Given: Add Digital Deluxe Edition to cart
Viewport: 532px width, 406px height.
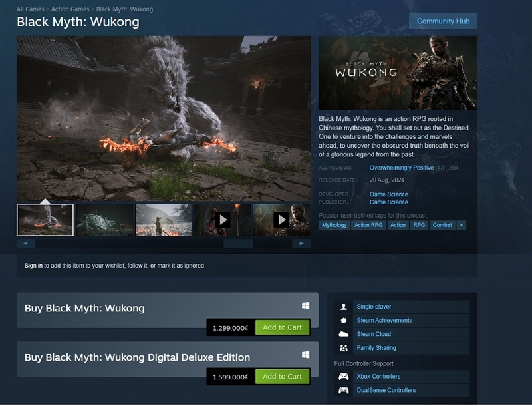Looking at the screenshot, I should pos(282,377).
